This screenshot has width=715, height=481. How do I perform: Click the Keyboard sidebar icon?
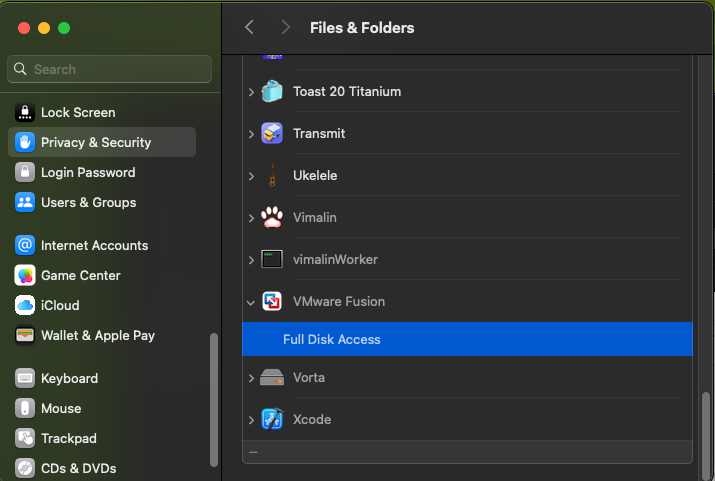pyautogui.click(x=25, y=378)
